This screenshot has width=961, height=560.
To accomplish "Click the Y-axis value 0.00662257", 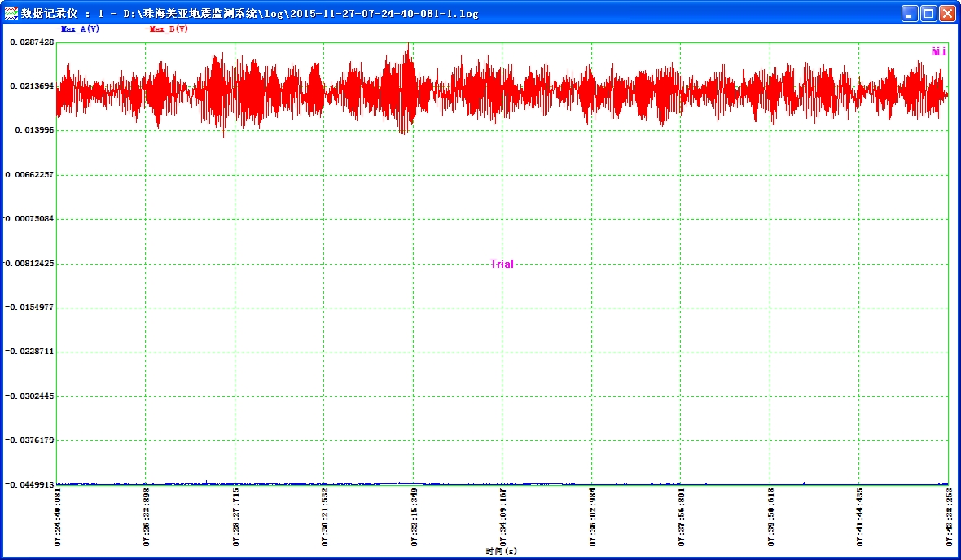I will click(x=29, y=175).
